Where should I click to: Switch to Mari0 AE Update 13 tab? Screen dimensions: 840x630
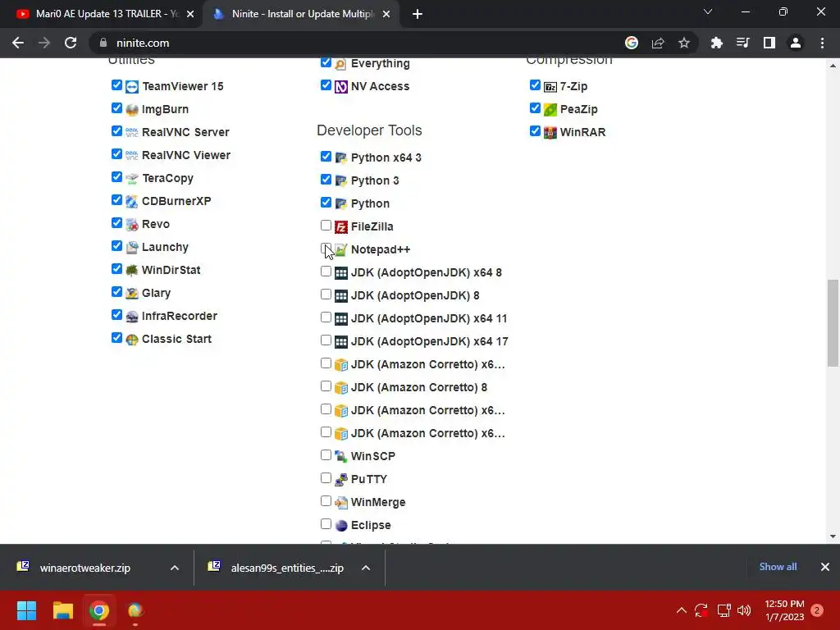coord(106,14)
